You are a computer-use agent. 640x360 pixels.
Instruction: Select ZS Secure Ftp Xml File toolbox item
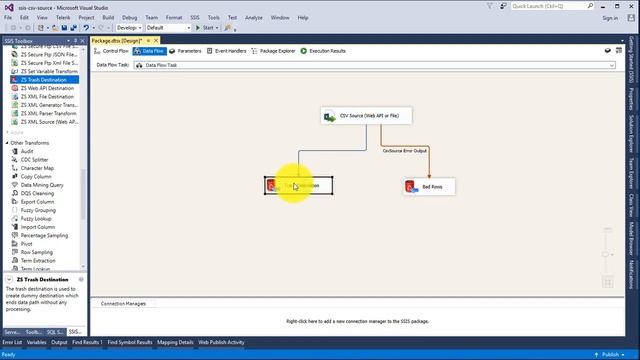pyautogui.click(x=44, y=63)
